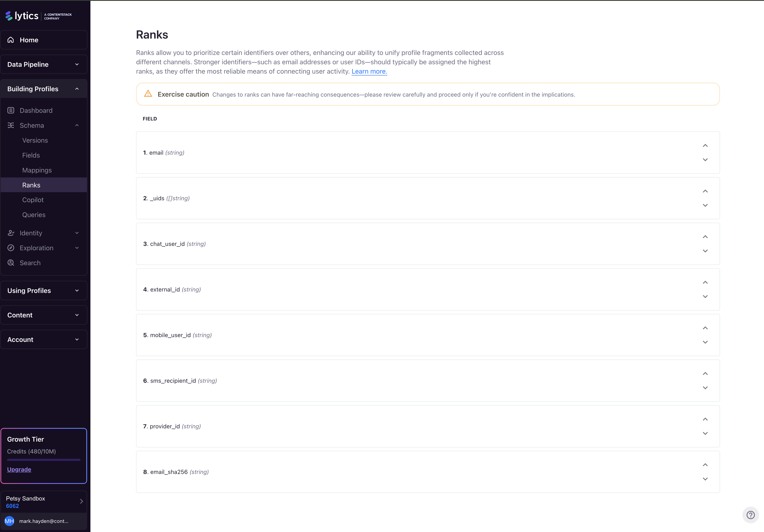Screen dimensions: 764x532
Task: Open Versions under Schema
Action: [35, 140]
